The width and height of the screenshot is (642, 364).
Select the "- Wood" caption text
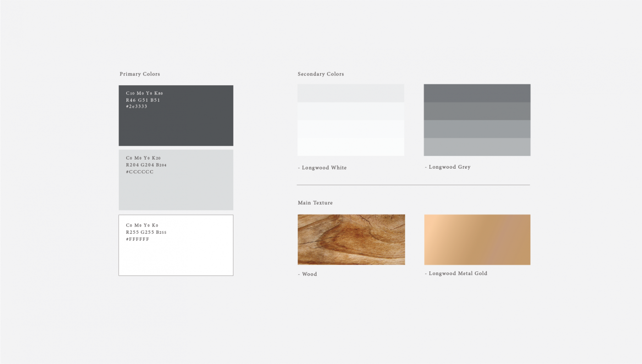(307, 274)
